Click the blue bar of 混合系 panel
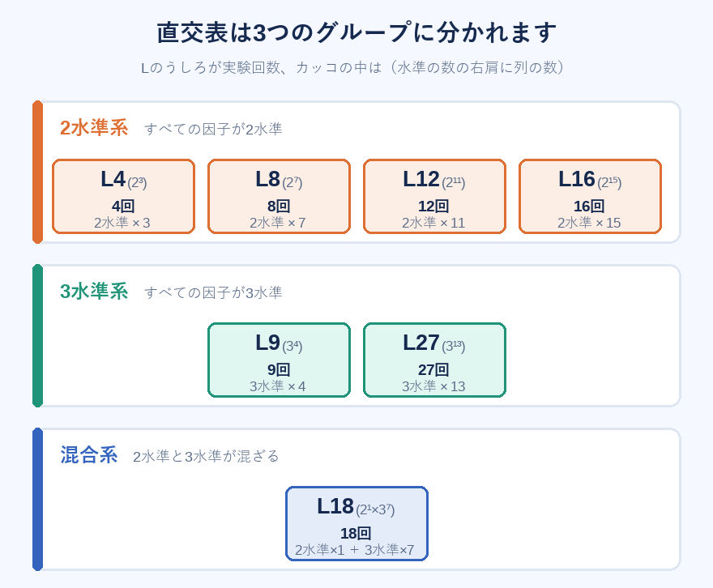The height and width of the screenshot is (588, 713). coord(38,499)
